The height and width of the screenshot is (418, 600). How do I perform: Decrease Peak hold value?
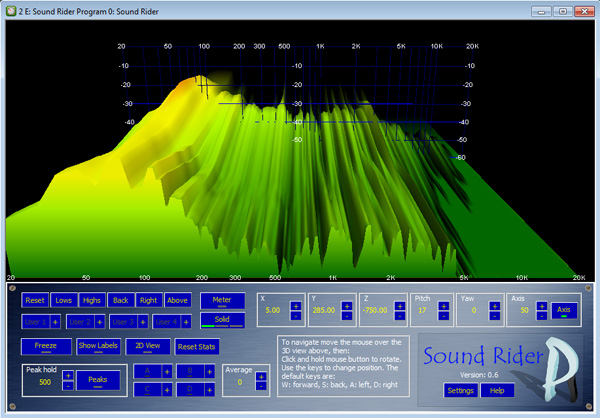point(68,385)
